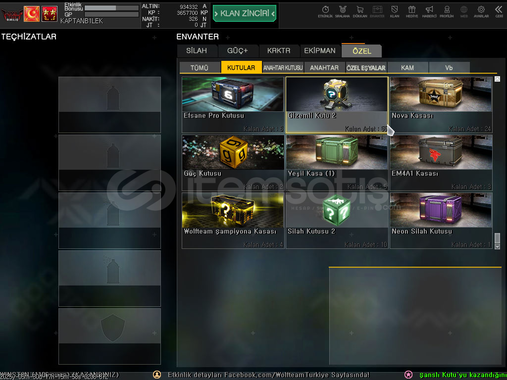The width and height of the screenshot is (507, 380).
Task: Switch to the EKİPMAN inventory tab
Action: (320, 51)
